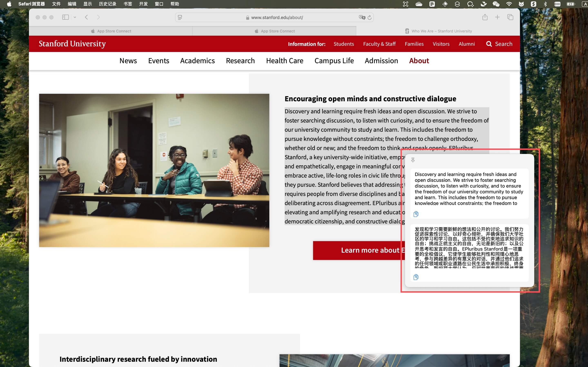Copy the Chinese translation text

(416, 277)
